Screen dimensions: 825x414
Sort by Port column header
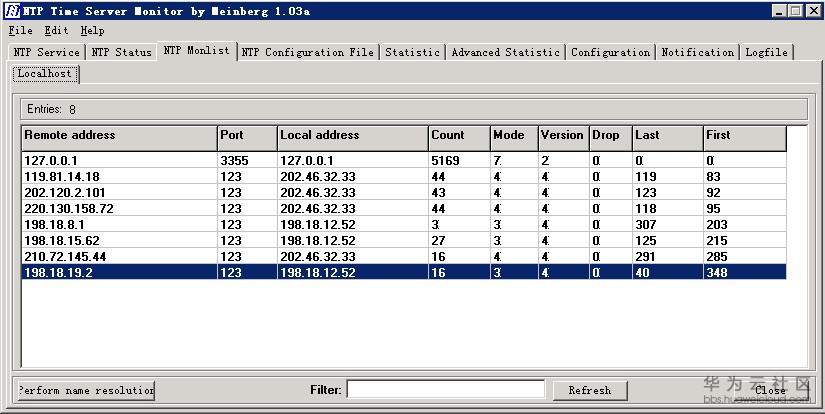247,138
